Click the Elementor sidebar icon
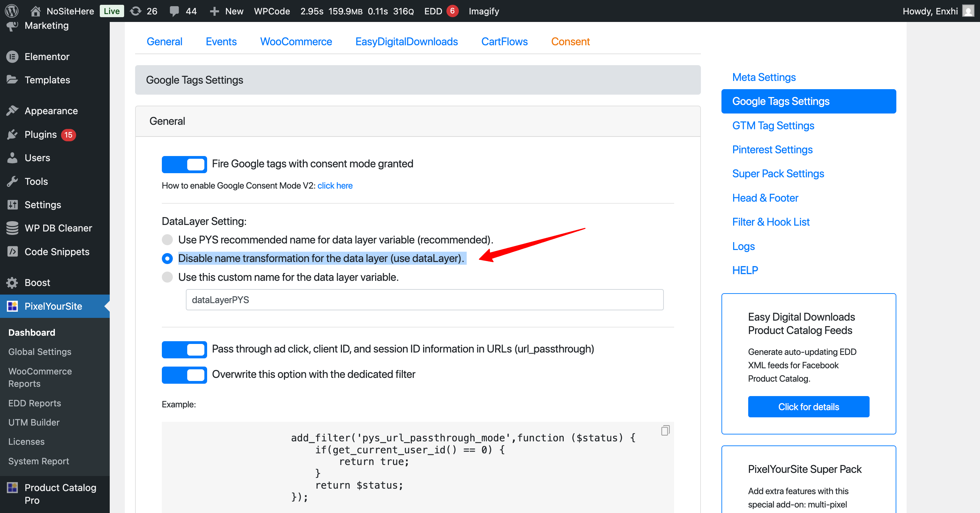Screen dimensions: 980x513 (12, 57)
